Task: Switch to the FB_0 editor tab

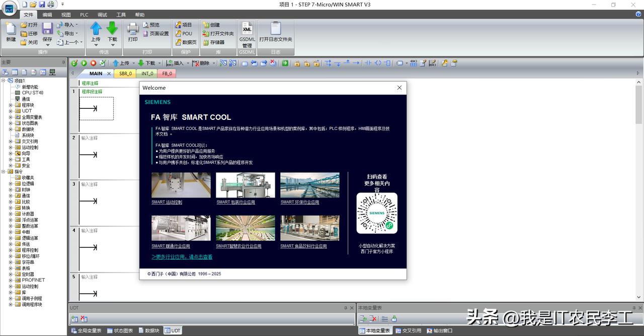Action: point(167,74)
